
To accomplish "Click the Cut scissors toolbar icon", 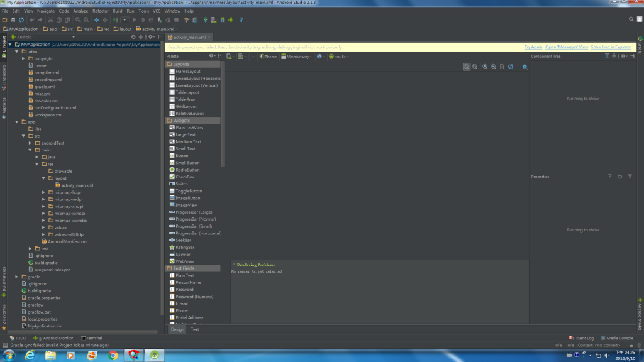I will click(x=50, y=19).
